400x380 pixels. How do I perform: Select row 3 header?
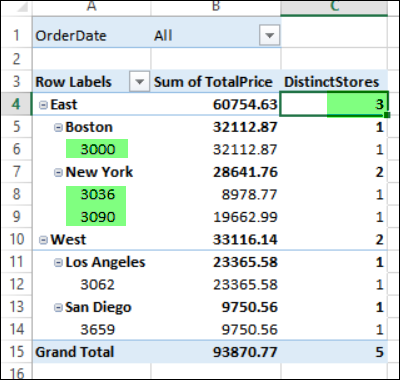pyautogui.click(x=16, y=82)
